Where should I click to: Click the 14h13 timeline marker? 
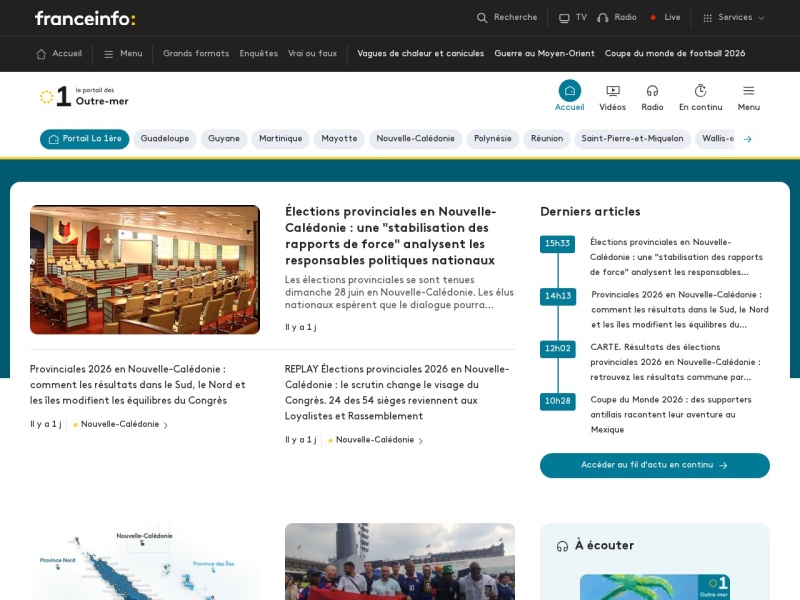[x=558, y=296]
